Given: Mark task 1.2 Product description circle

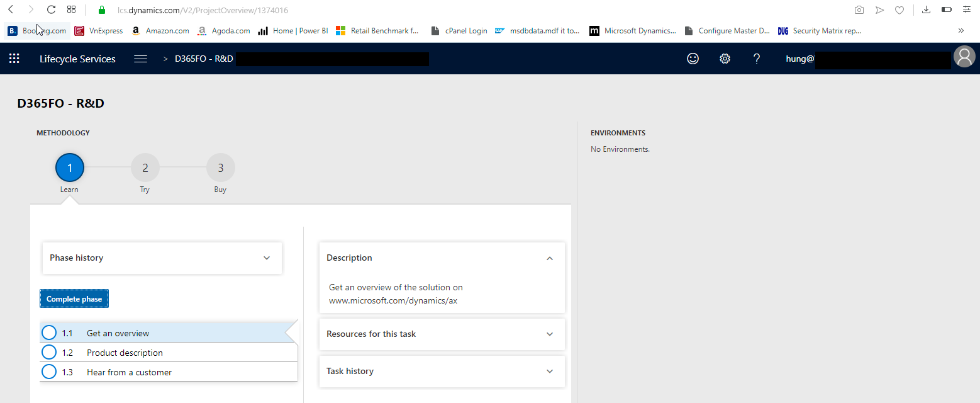Looking at the screenshot, I should pyautogui.click(x=49, y=352).
